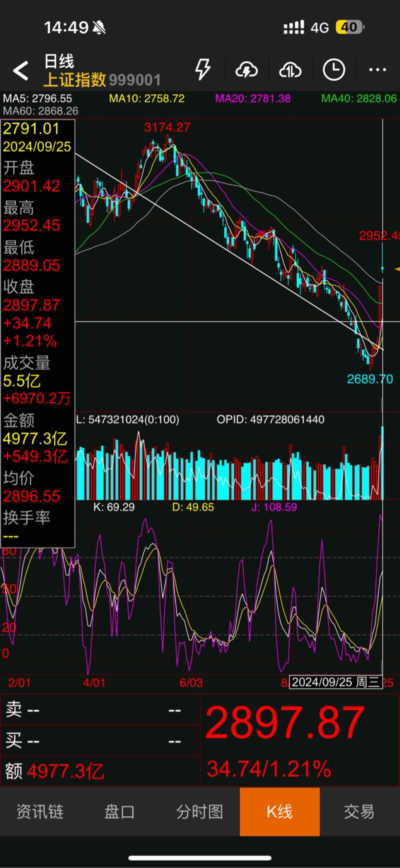Image resolution: width=400 pixels, height=868 pixels.
Task: Open the 交易 tab
Action: (x=360, y=811)
